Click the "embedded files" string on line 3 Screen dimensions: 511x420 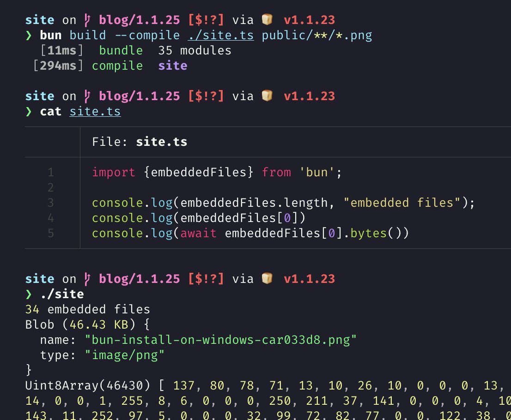tap(402, 203)
